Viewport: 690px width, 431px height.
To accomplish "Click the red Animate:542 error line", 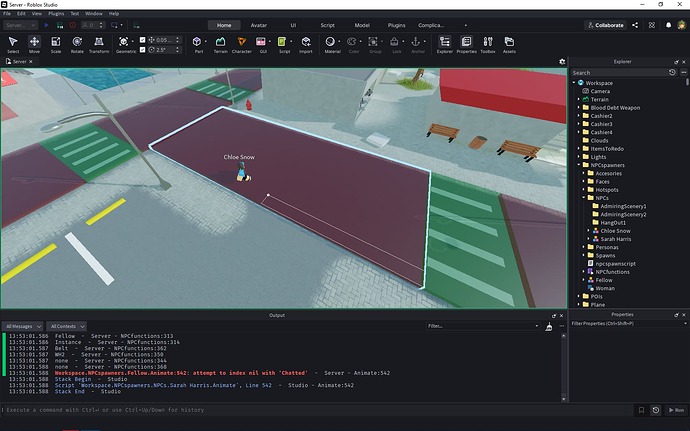I will pos(222,373).
